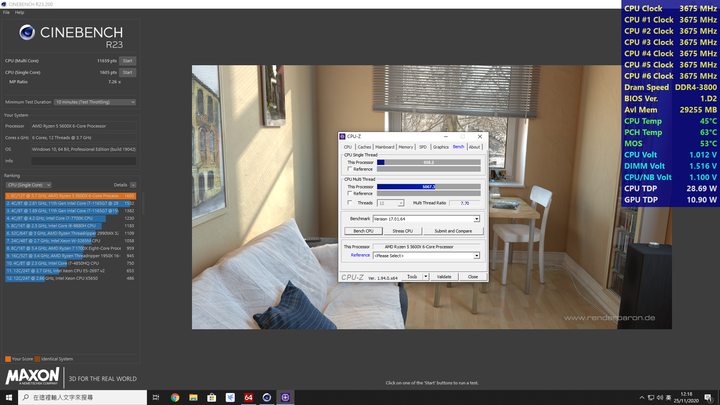The image size is (720, 405).
Task: Enable Reference checkbox under CPU Multi Thread
Action: (350, 193)
